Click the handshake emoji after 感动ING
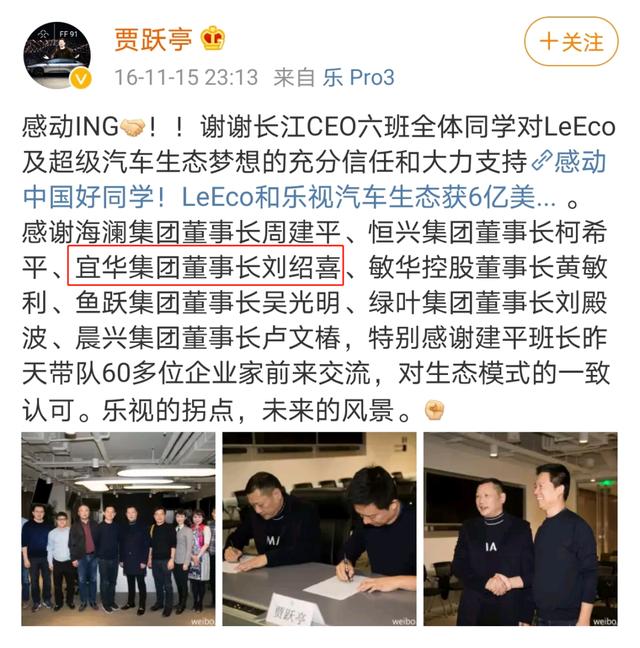Image resolution: width=640 pixels, height=648 pixels. (x=132, y=127)
